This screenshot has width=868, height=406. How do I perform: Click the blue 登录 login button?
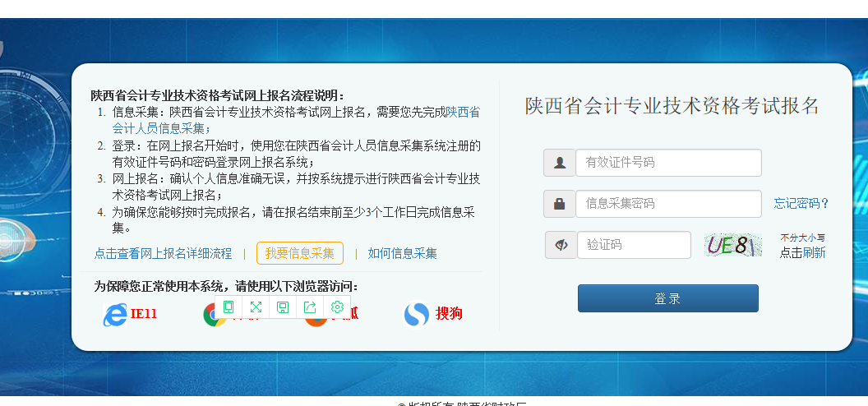[668, 298]
